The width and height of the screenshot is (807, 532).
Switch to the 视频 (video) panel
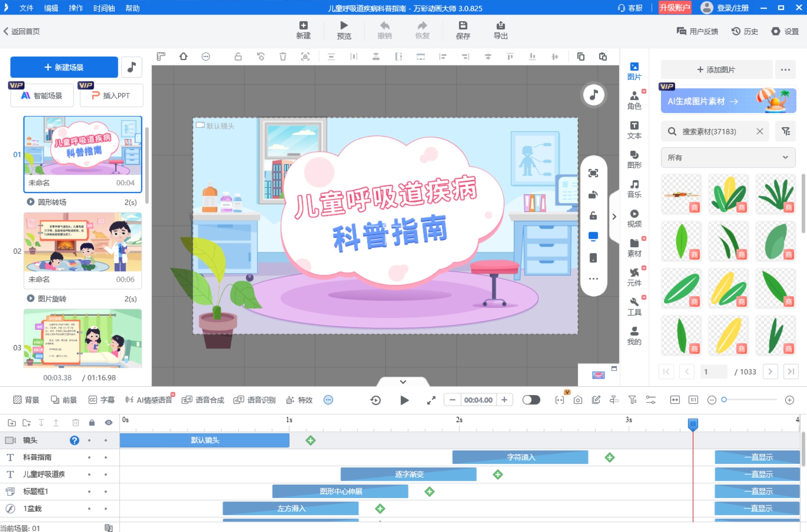point(635,218)
